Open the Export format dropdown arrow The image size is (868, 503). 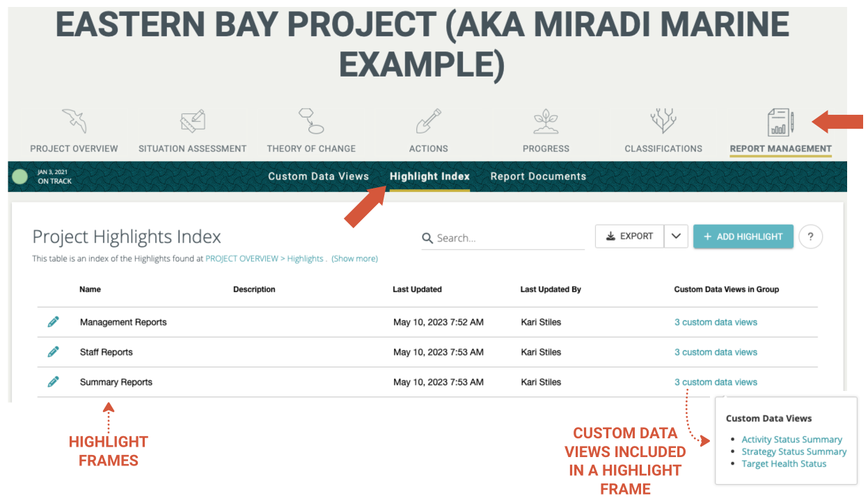(x=676, y=236)
